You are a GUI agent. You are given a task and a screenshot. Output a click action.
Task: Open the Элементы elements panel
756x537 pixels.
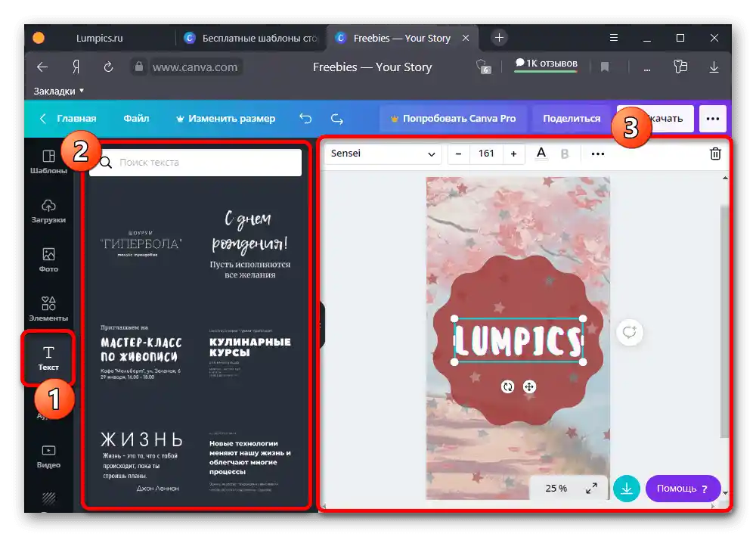click(48, 309)
